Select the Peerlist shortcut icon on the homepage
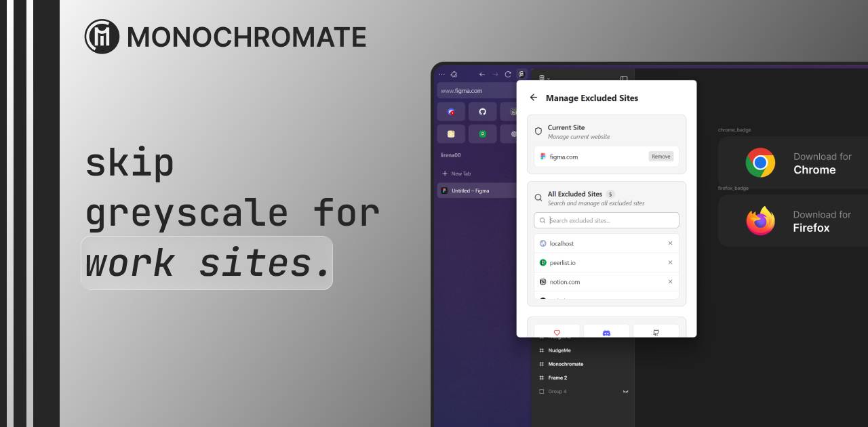This screenshot has width=868, height=427. [483, 134]
